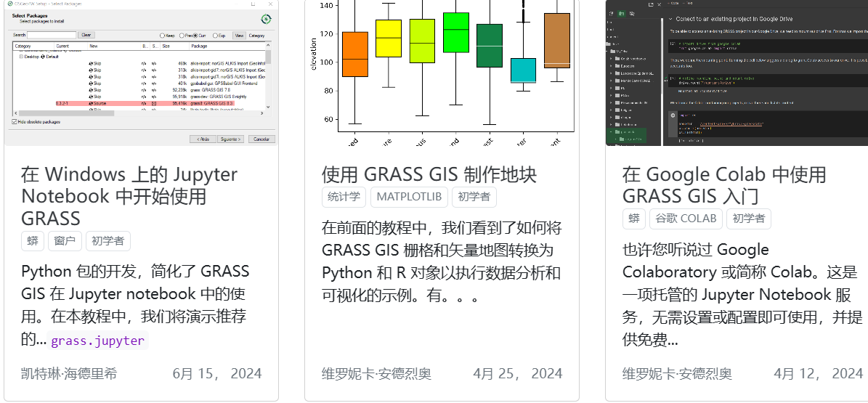Open the Google Colab GRASS GIS 入门 title
Screen dimensions: 868x403
(724, 185)
